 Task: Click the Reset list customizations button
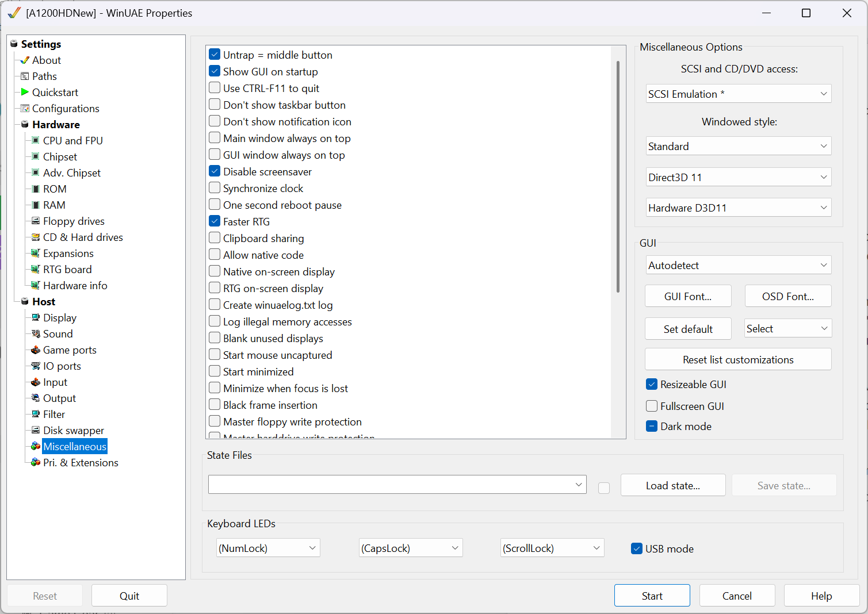click(x=738, y=359)
